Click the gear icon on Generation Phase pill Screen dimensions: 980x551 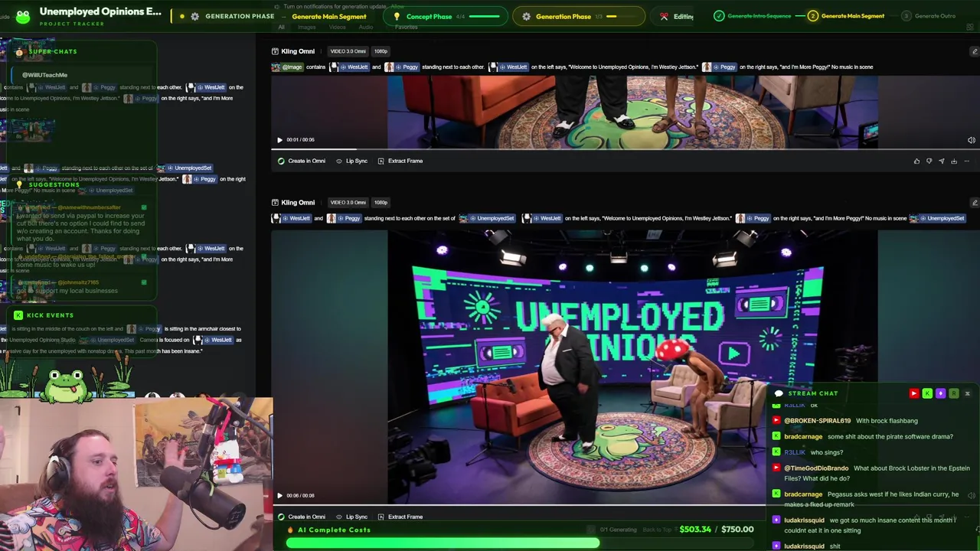tap(526, 16)
